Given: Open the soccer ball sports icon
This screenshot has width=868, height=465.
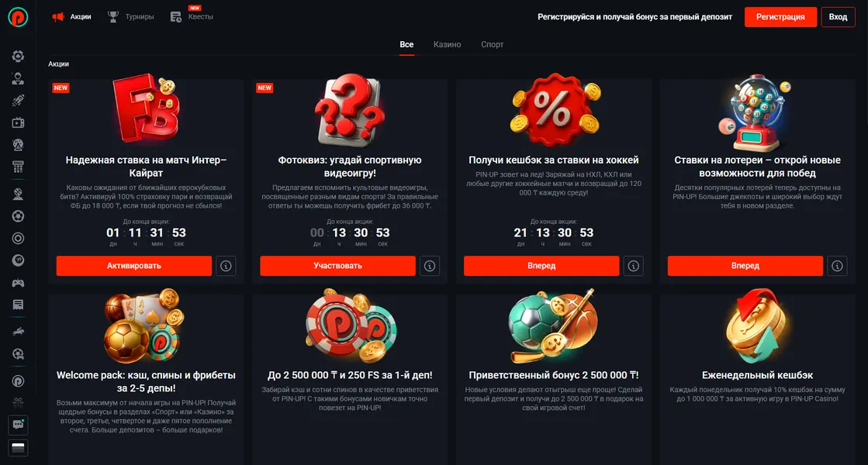Looking at the screenshot, I should pyautogui.click(x=18, y=216).
